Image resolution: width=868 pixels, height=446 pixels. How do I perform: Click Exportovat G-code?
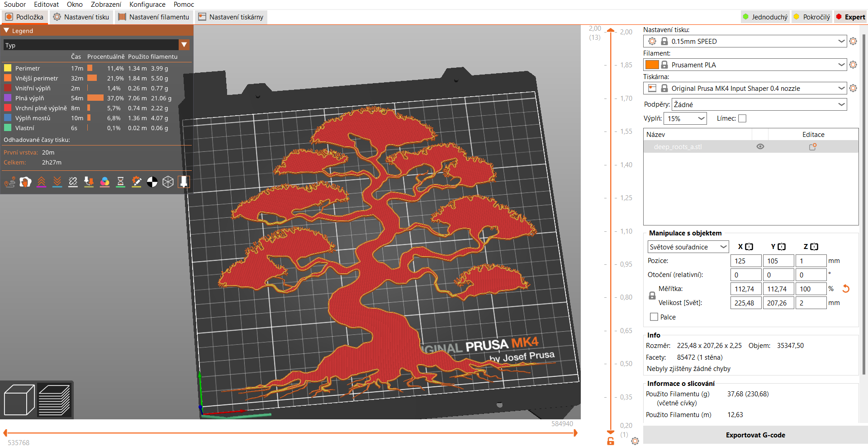(755, 435)
